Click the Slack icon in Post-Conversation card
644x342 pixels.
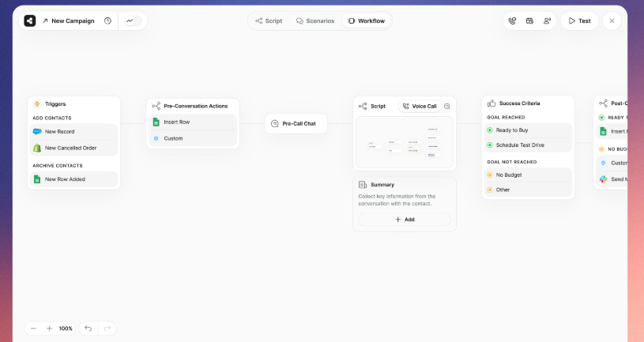(604, 179)
